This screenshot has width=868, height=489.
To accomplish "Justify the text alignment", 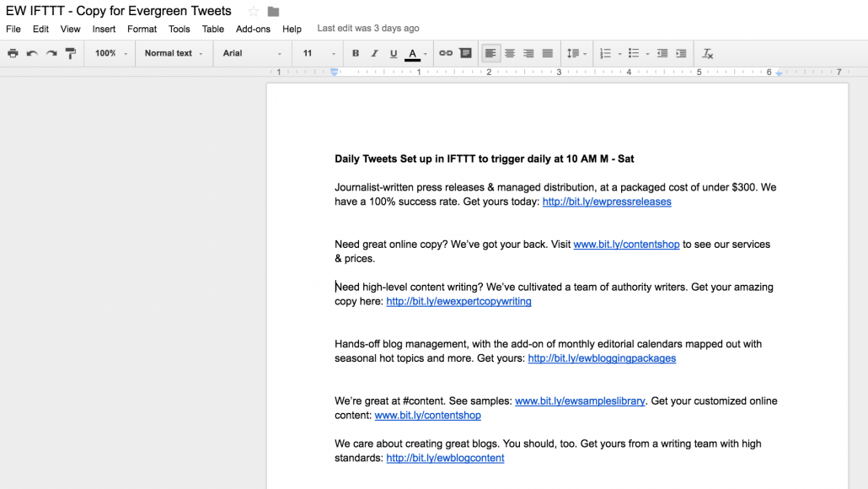I will (x=548, y=53).
